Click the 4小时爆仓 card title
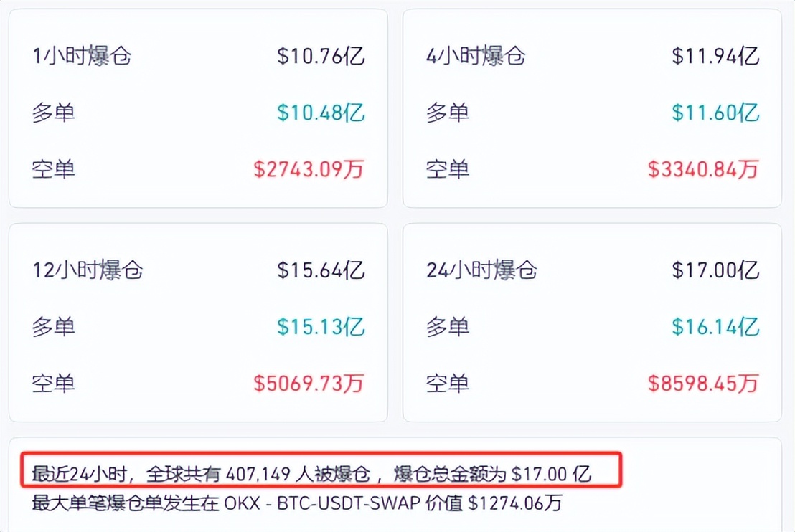Viewport: 795px width, 532px height. pos(476,56)
